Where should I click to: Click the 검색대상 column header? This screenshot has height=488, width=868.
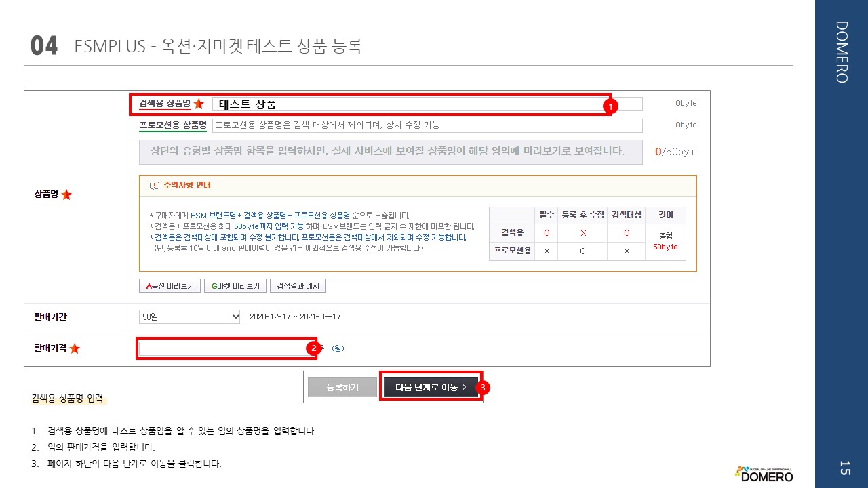pyautogui.click(x=627, y=215)
